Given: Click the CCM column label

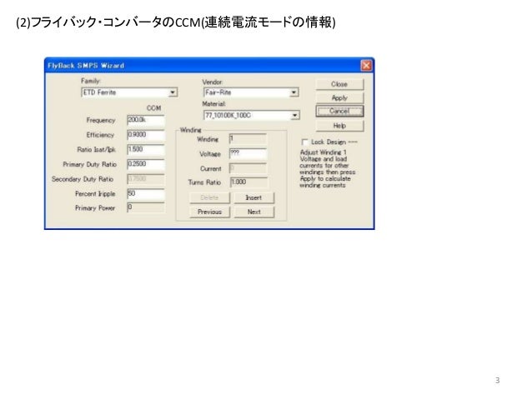Looking at the screenshot, I should coord(153,108).
